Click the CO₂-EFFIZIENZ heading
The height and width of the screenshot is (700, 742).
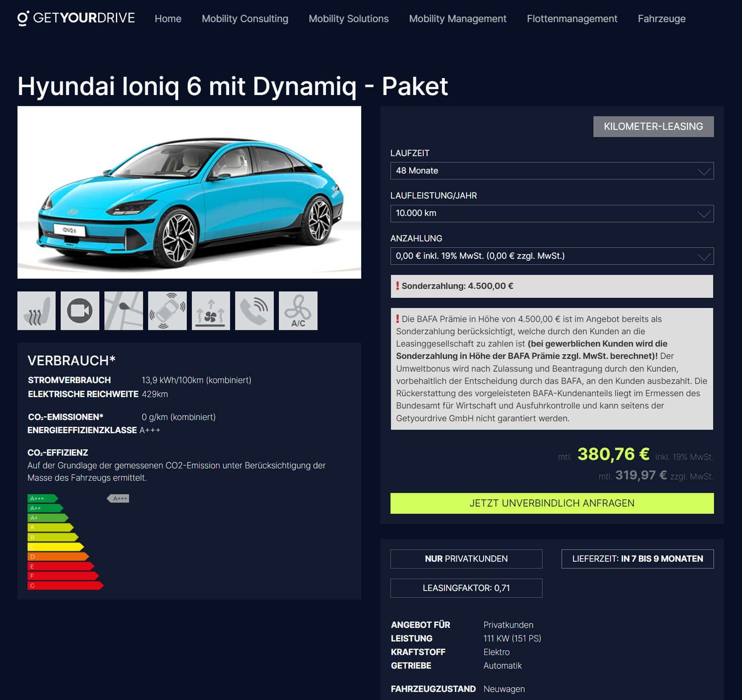tap(58, 453)
